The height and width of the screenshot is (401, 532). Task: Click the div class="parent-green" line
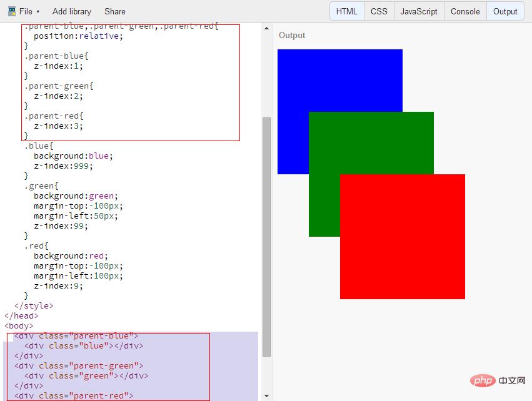coord(79,366)
